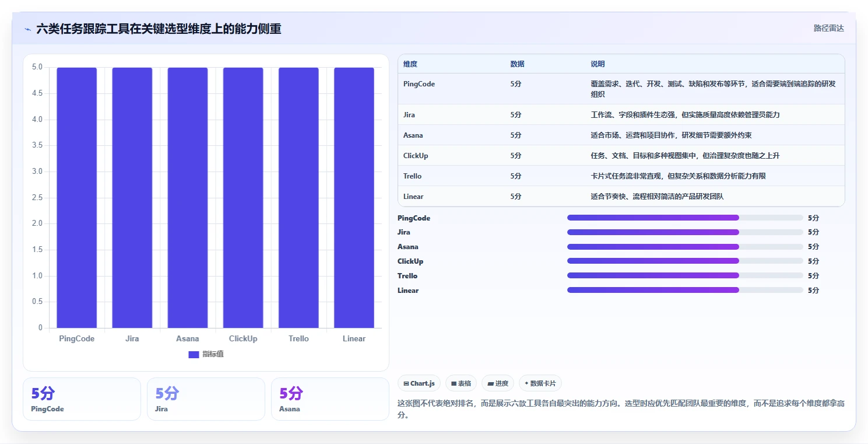Select the Asana 5分 data card

pyautogui.click(x=330, y=399)
